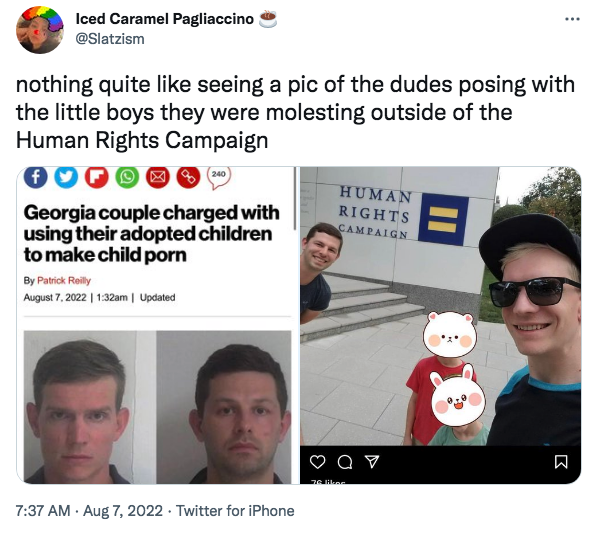Image resolution: width=598 pixels, height=534 pixels.
Task: Click the Facebook share icon
Action: 35,177
